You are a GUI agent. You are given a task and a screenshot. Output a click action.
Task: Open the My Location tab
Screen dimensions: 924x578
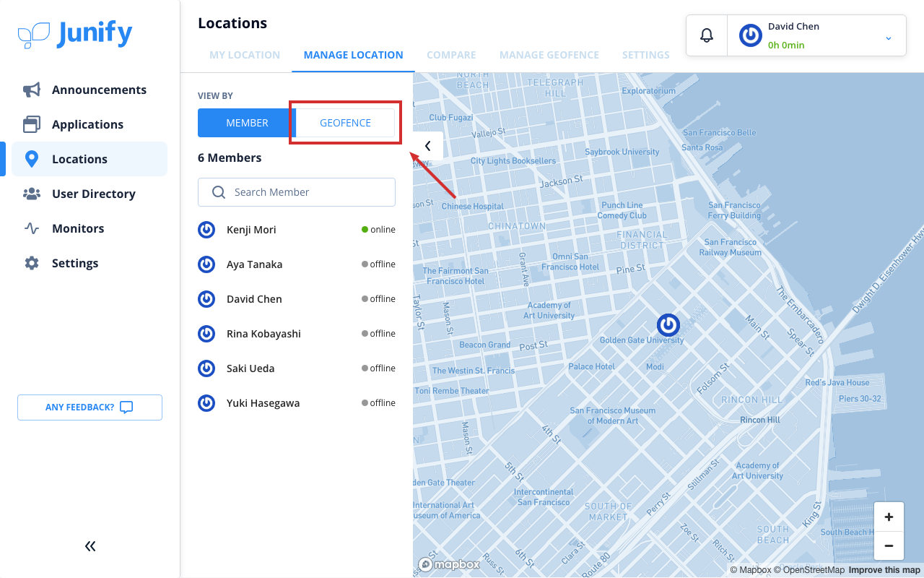245,55
